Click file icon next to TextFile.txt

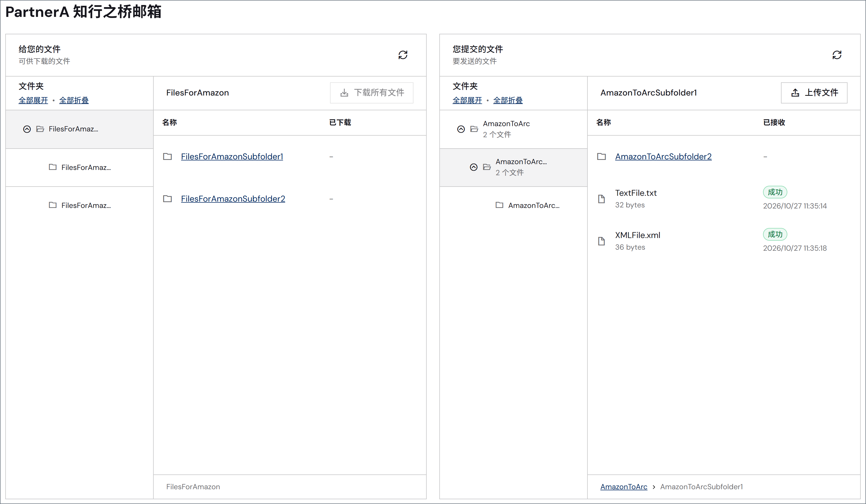601,199
